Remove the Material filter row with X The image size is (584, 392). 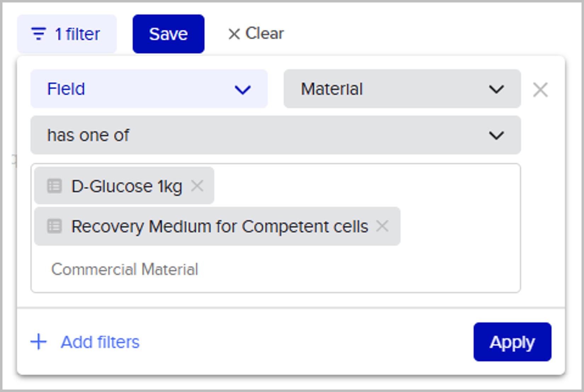pyautogui.click(x=540, y=90)
